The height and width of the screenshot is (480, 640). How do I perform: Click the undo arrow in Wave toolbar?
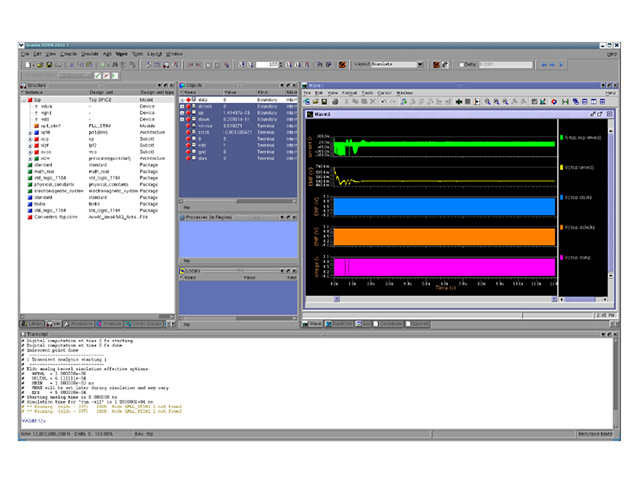383,101
